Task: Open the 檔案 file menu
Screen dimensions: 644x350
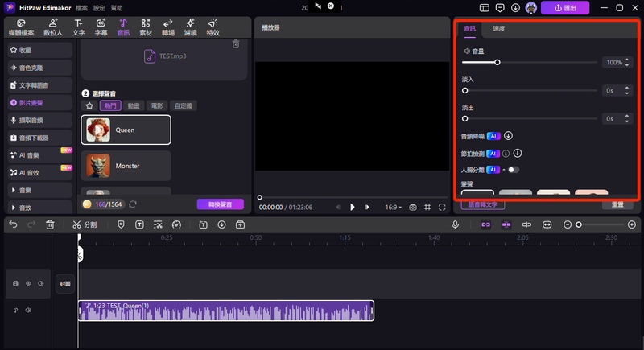Action: pyautogui.click(x=82, y=8)
